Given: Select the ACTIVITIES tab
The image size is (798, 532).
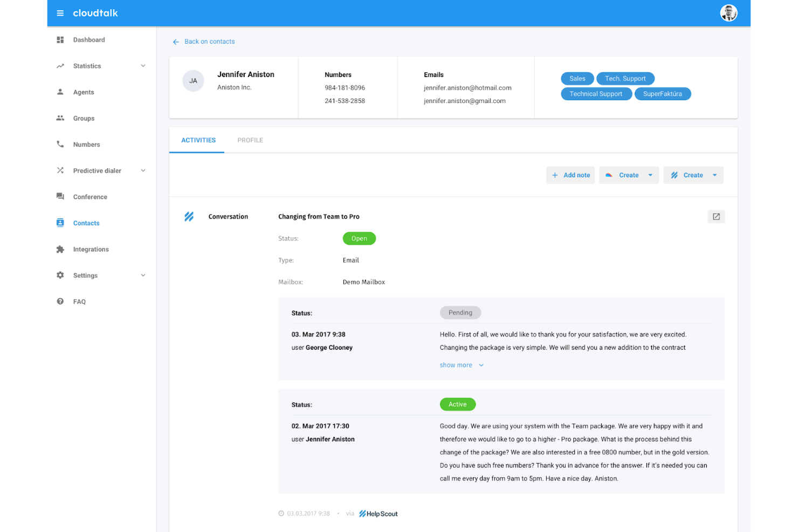Looking at the screenshot, I should point(198,140).
